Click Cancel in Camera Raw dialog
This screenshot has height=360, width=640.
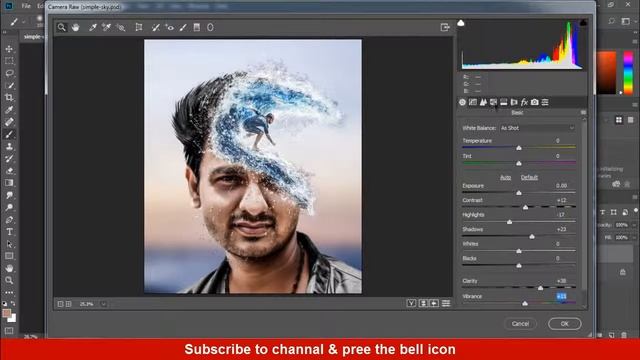point(520,324)
